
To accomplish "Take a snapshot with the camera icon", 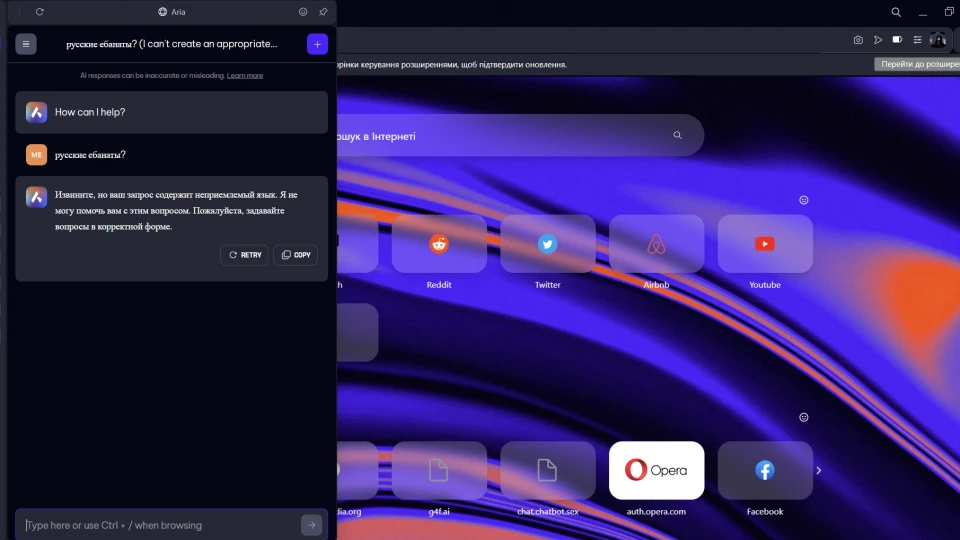I will coord(858,40).
